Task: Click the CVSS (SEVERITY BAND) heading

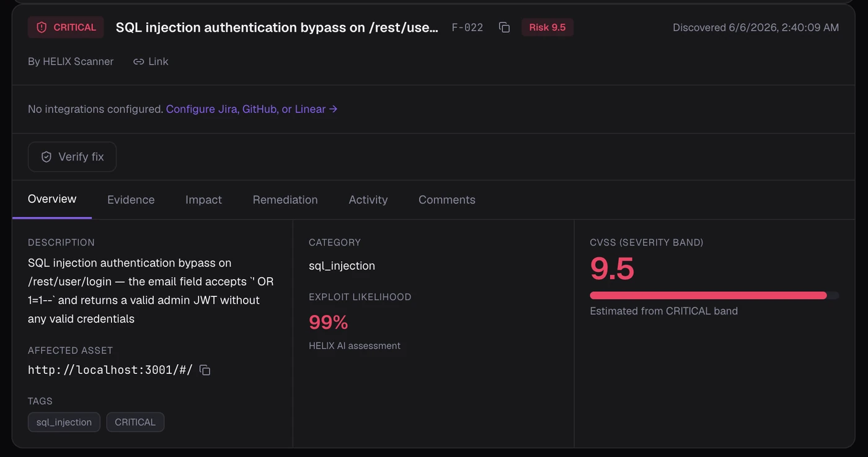Action: pyautogui.click(x=647, y=242)
